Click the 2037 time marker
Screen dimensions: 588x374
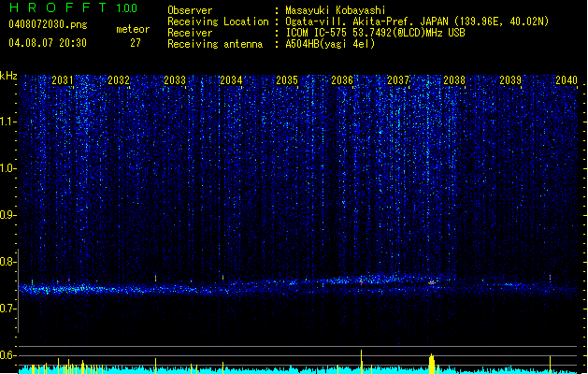[x=398, y=79]
